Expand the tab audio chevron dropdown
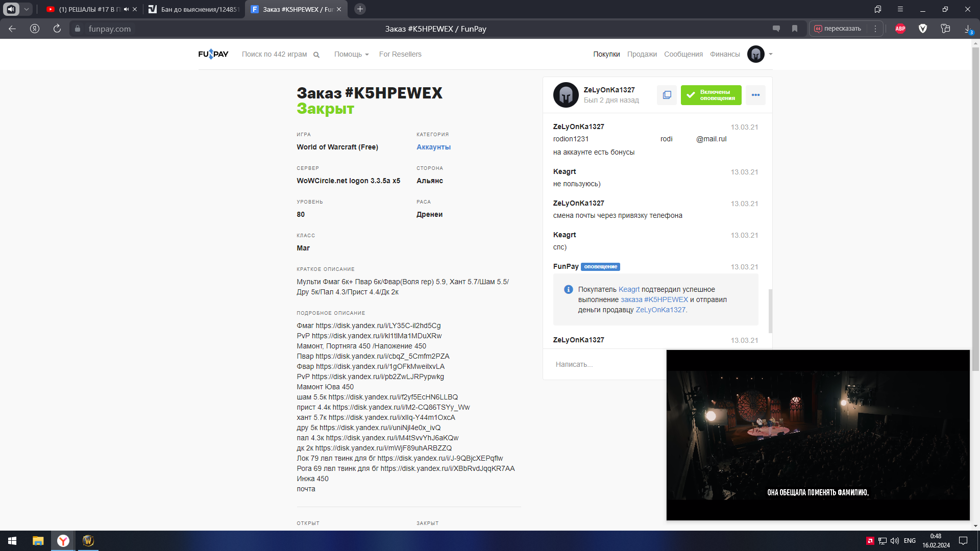This screenshot has width=980, height=551. coord(27,9)
